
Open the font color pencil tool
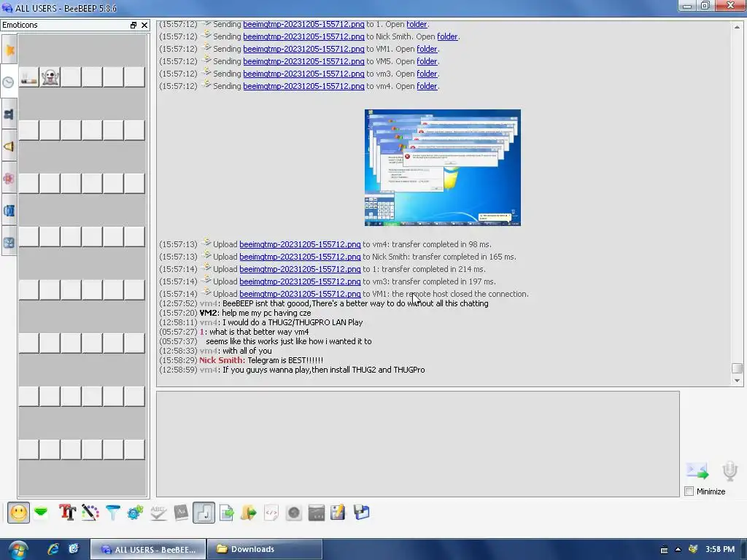tap(90, 513)
